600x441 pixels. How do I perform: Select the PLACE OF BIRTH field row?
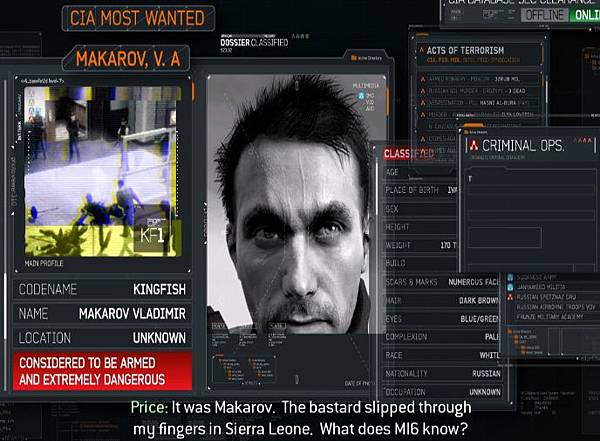(421, 190)
